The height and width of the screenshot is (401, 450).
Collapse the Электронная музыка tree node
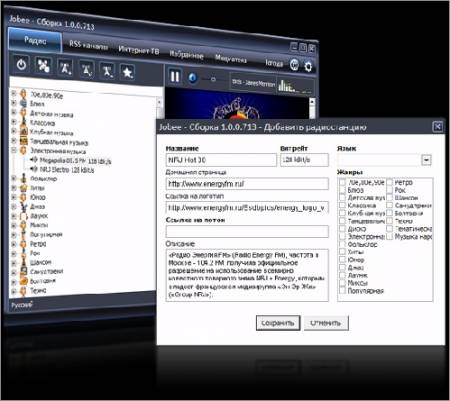(14, 151)
